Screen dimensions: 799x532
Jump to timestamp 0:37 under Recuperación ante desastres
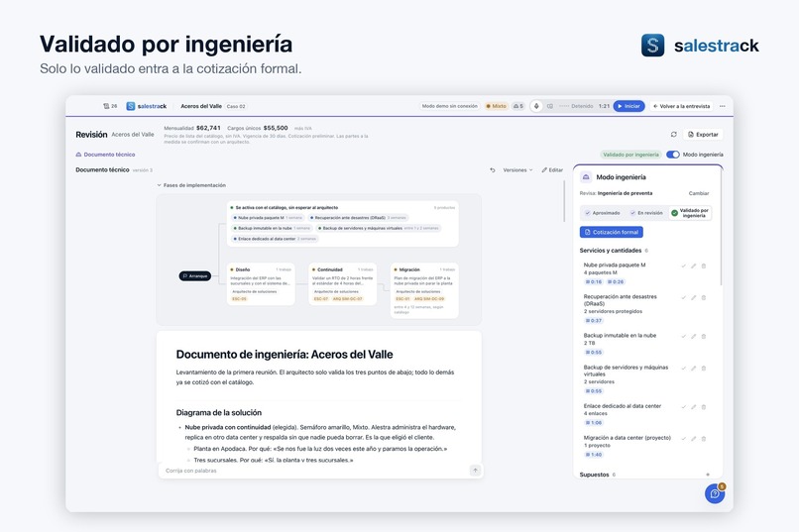pos(594,321)
